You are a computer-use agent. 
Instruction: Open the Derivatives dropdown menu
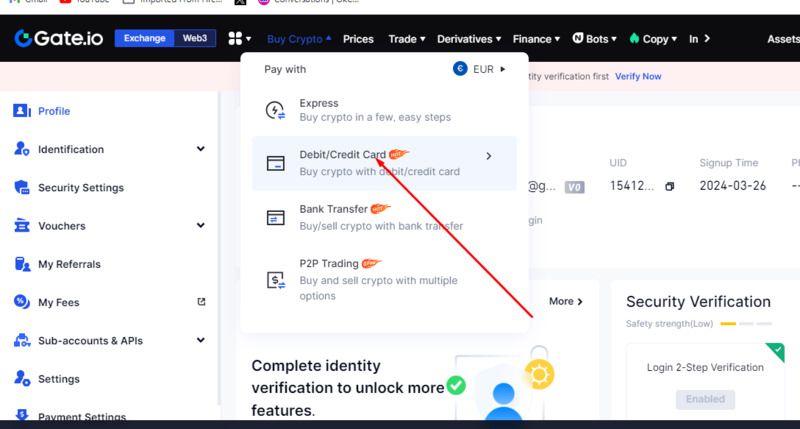point(469,39)
